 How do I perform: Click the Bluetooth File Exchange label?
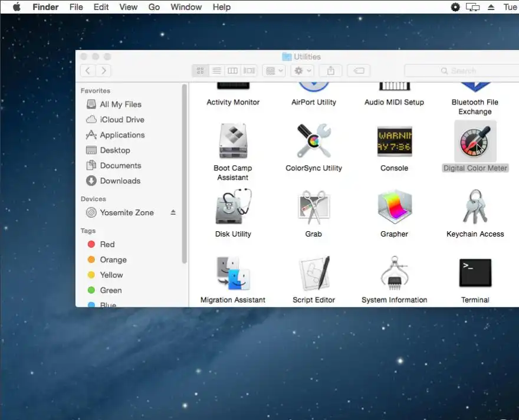point(475,107)
